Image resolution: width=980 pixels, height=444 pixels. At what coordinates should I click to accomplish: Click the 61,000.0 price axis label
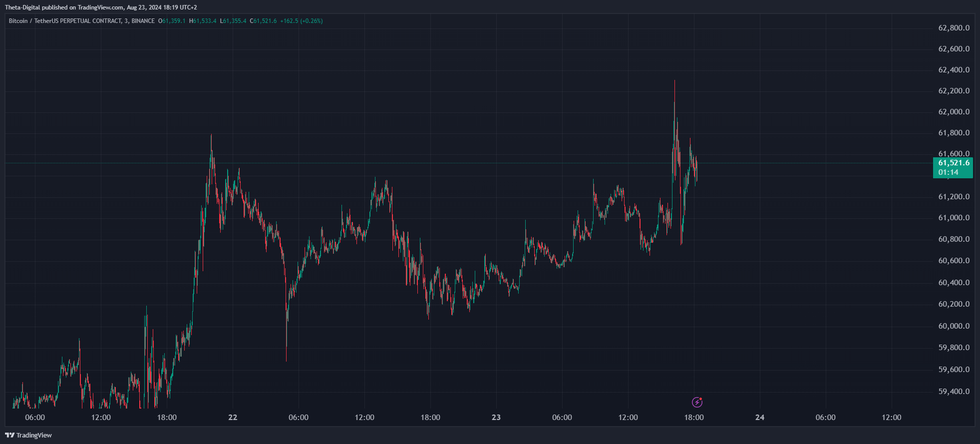click(954, 218)
